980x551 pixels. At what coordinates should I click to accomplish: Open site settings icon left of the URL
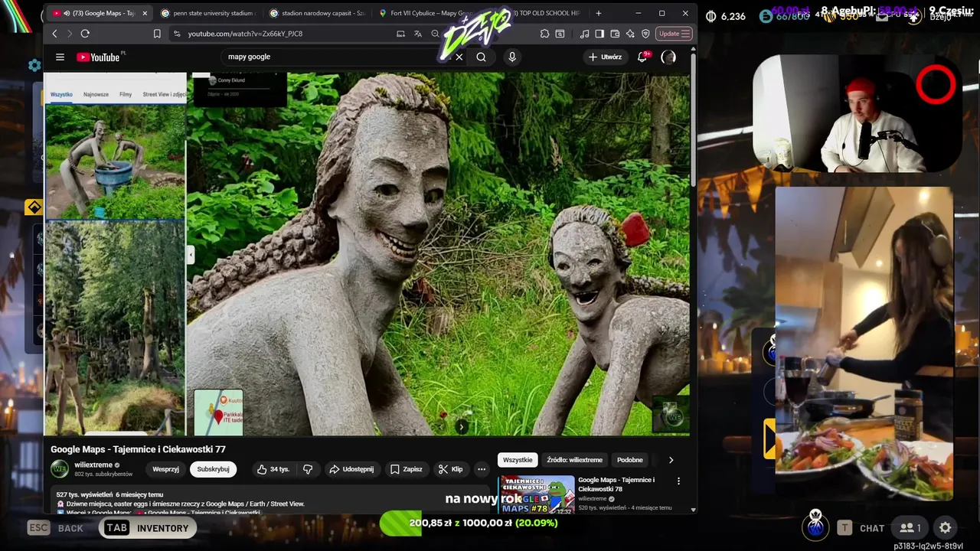pos(177,34)
